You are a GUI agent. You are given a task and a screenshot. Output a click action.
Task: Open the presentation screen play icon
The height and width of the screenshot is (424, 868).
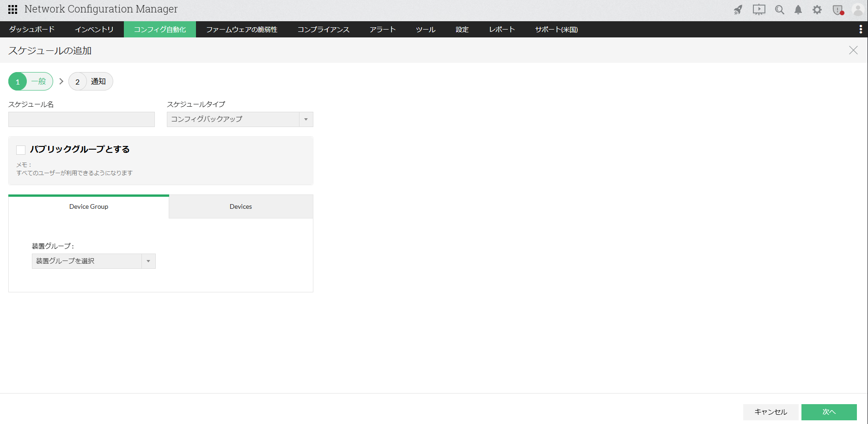pyautogui.click(x=759, y=10)
